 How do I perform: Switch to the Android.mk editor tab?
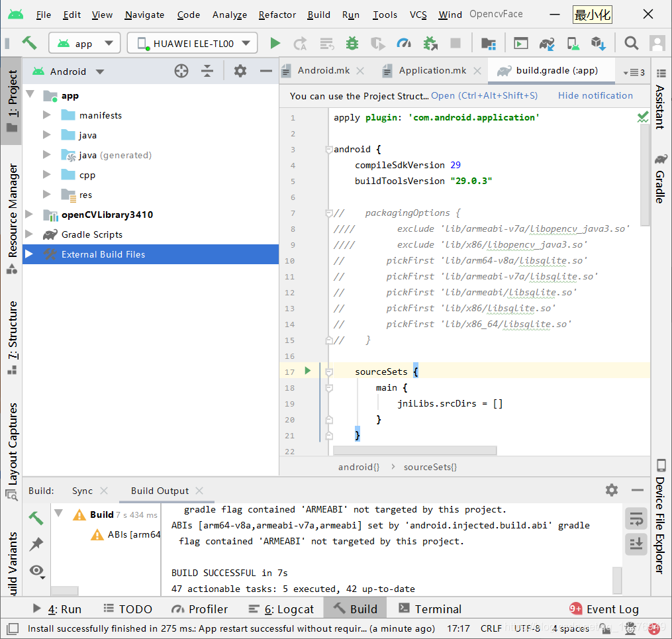[x=324, y=70]
